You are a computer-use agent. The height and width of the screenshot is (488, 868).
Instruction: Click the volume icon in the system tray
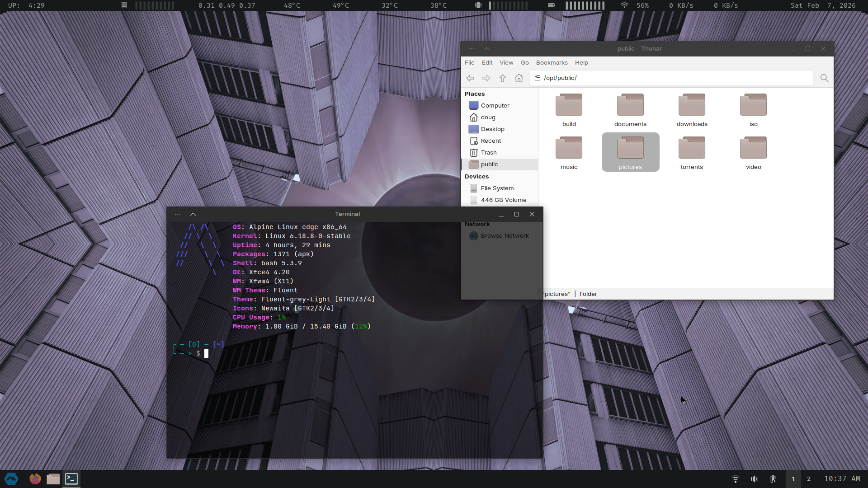[x=754, y=479]
